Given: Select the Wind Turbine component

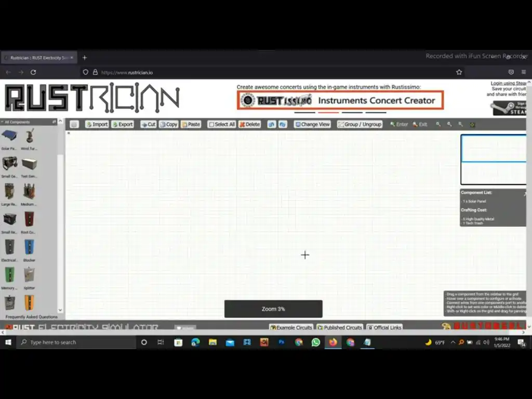Looking at the screenshot, I should (x=29, y=137).
